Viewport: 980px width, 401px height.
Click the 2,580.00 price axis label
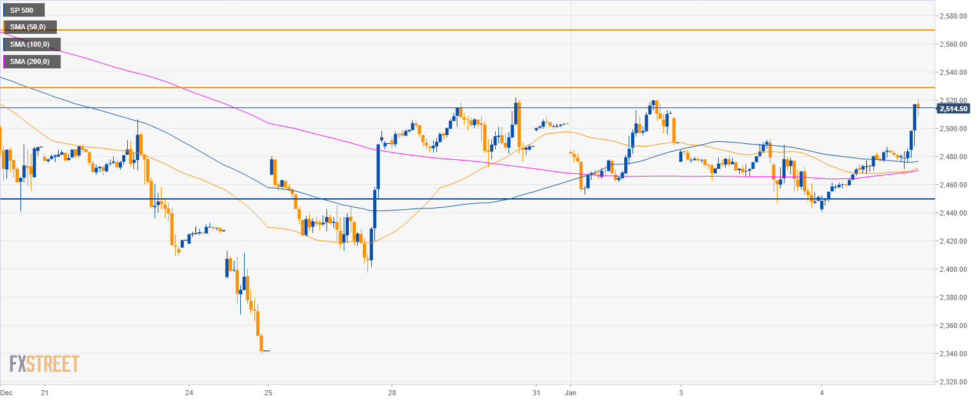(x=954, y=16)
